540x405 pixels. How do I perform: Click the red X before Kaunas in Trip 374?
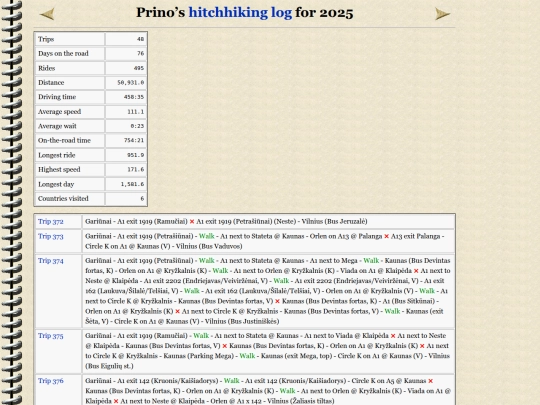277,301
